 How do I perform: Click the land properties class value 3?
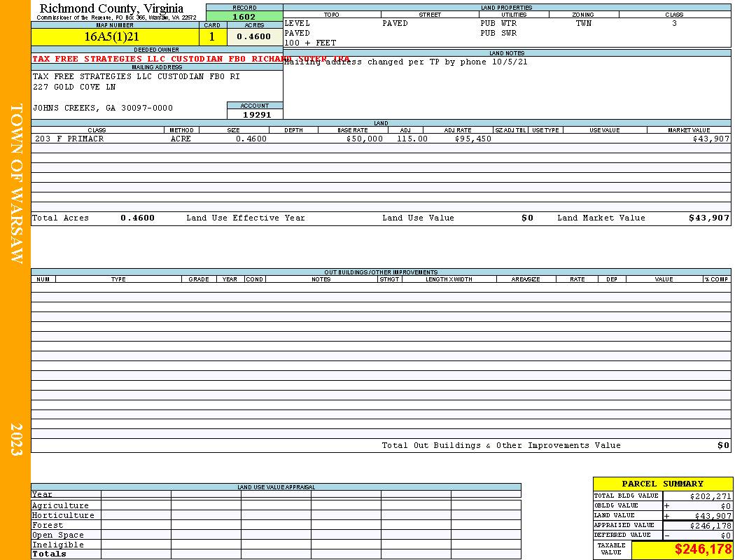tap(674, 23)
